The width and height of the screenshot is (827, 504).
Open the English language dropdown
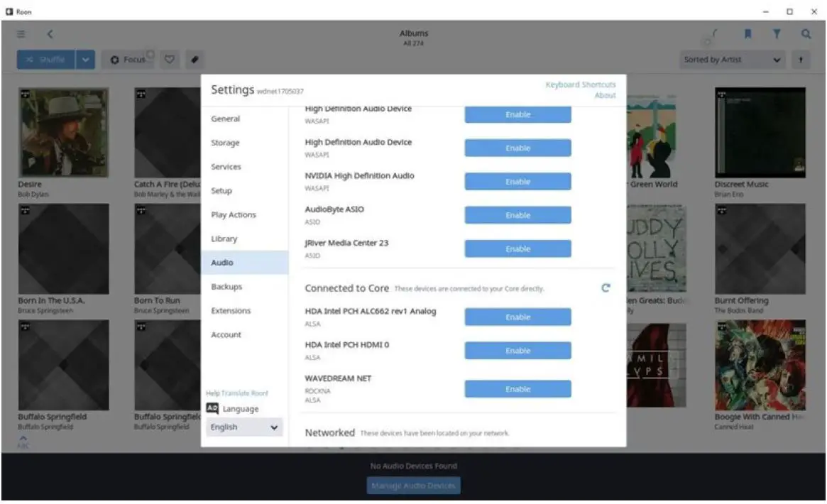244,427
